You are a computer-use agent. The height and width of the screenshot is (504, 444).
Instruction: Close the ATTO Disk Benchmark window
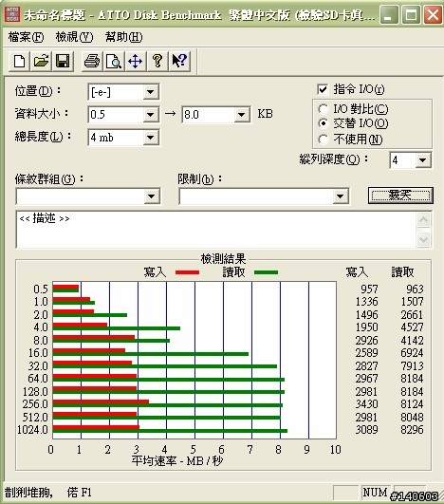click(433, 15)
